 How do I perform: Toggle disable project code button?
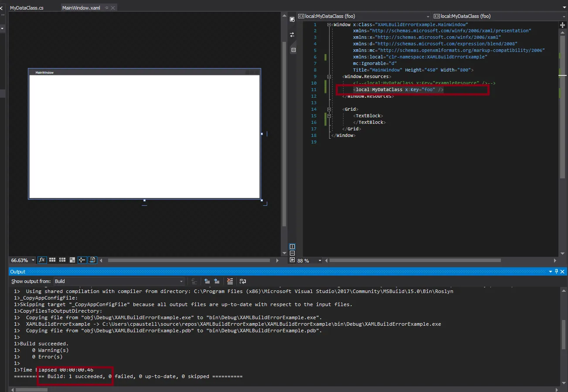click(92, 260)
